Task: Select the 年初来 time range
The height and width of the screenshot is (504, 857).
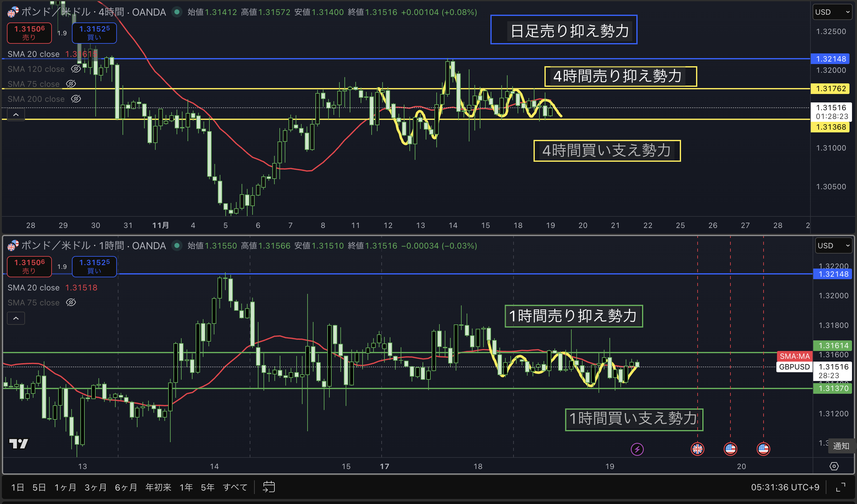Action: 158,487
